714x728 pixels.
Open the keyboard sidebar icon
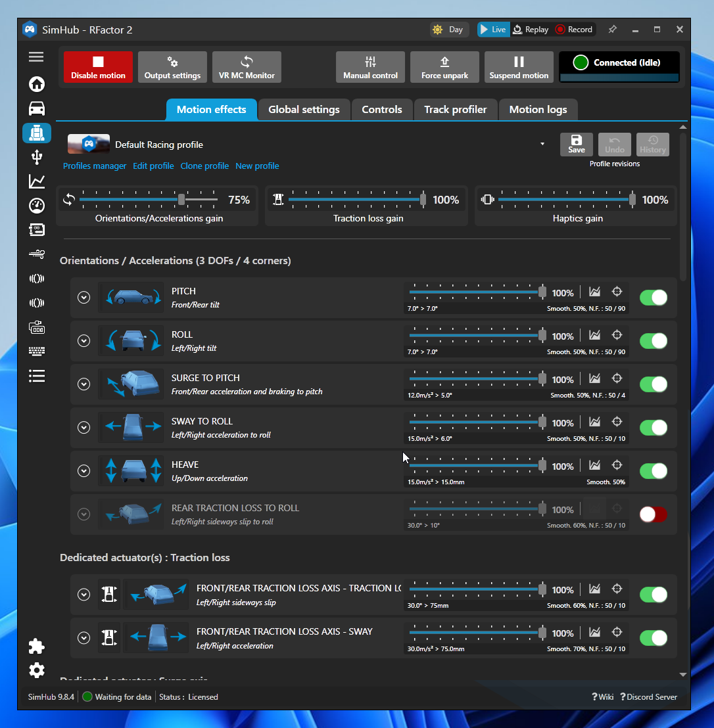click(37, 351)
